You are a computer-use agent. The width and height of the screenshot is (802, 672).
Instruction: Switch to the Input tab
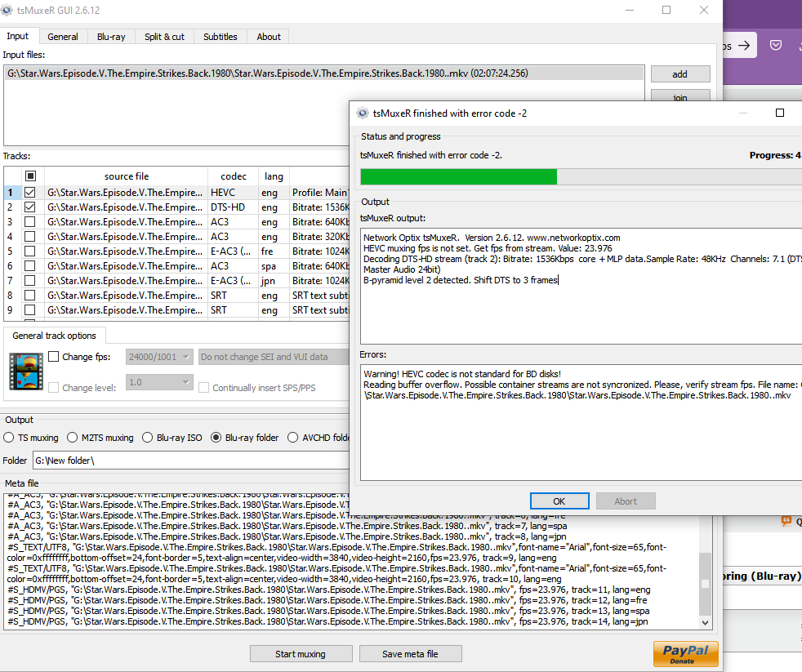[17, 36]
